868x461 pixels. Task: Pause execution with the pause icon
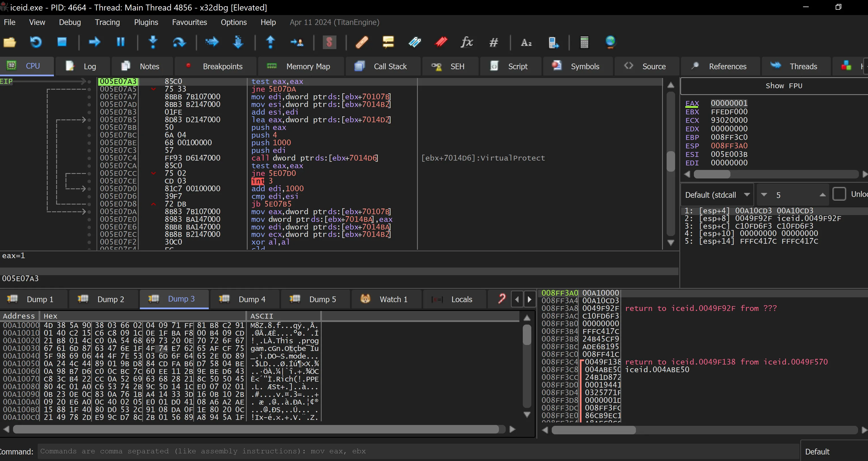(120, 42)
